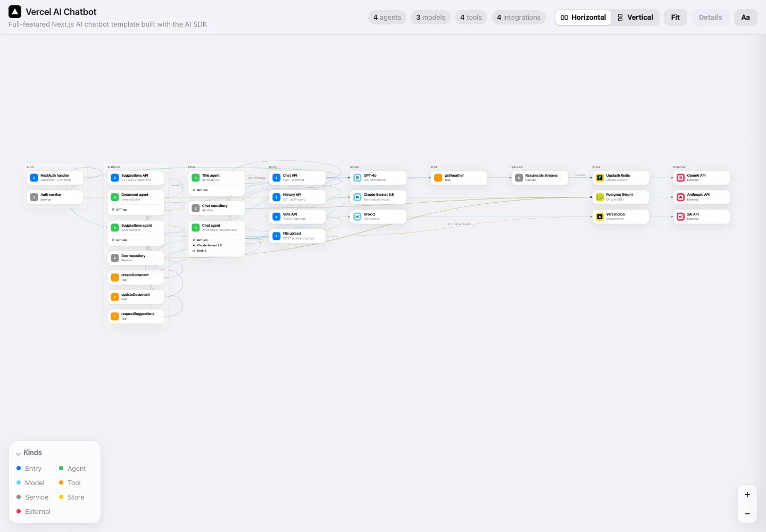Toggle the Tool kind in legend
The height and width of the screenshot is (532, 766).
tap(70, 483)
